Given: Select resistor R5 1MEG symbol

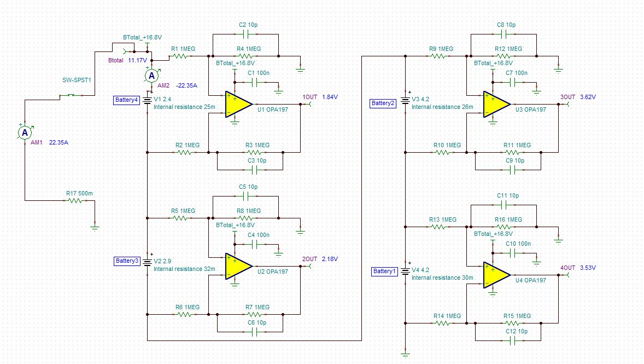Looking at the screenshot, I should coord(181,218).
